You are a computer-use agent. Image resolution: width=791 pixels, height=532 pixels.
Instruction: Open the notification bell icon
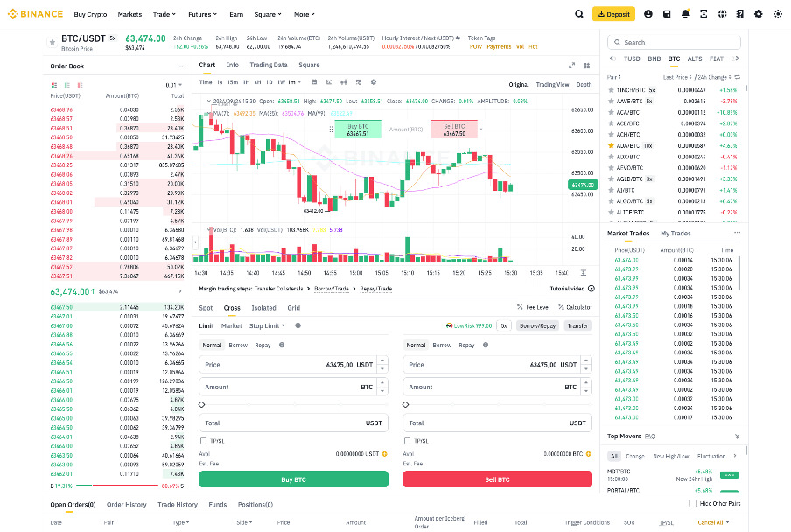tap(687, 13)
